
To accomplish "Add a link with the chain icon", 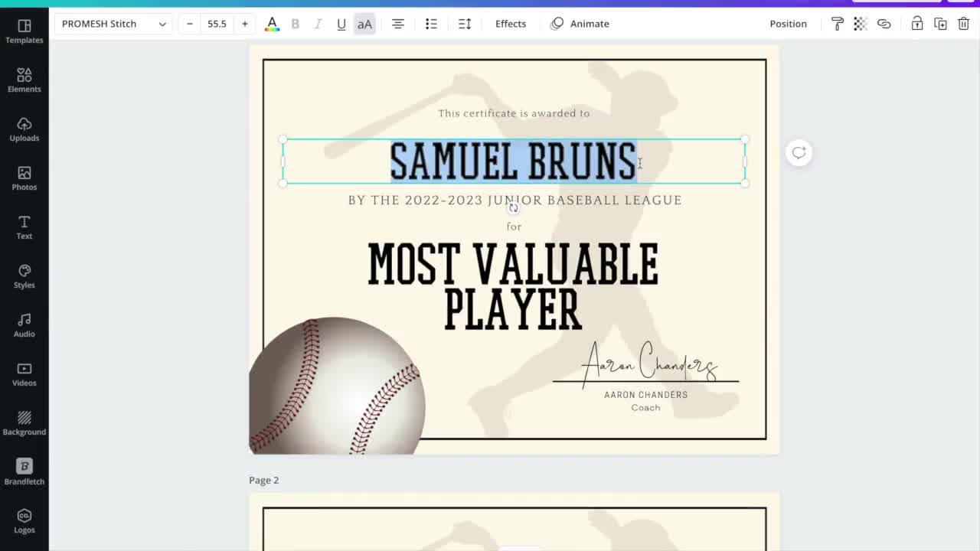I will coord(884,24).
